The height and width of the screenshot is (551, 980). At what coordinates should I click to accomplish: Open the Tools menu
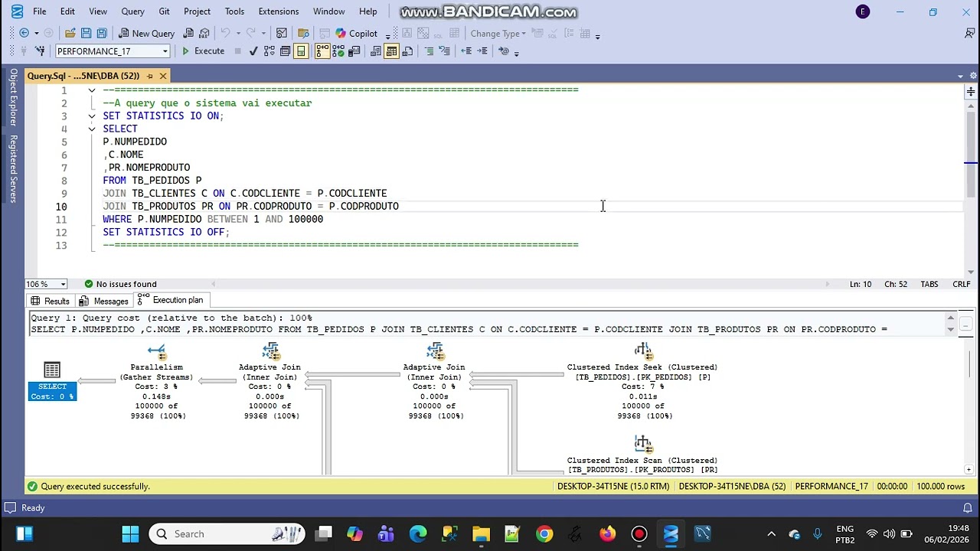coord(234,11)
